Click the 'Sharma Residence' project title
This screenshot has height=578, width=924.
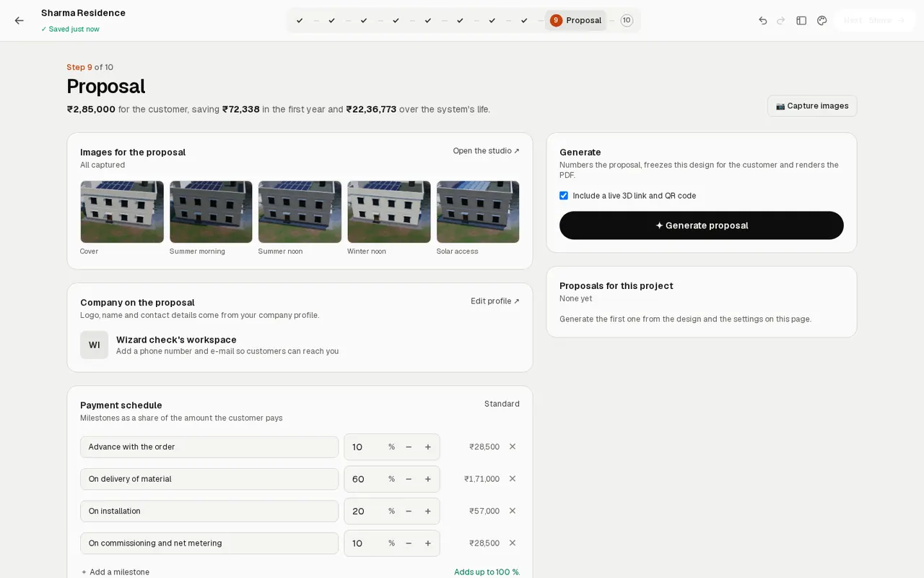coord(83,13)
